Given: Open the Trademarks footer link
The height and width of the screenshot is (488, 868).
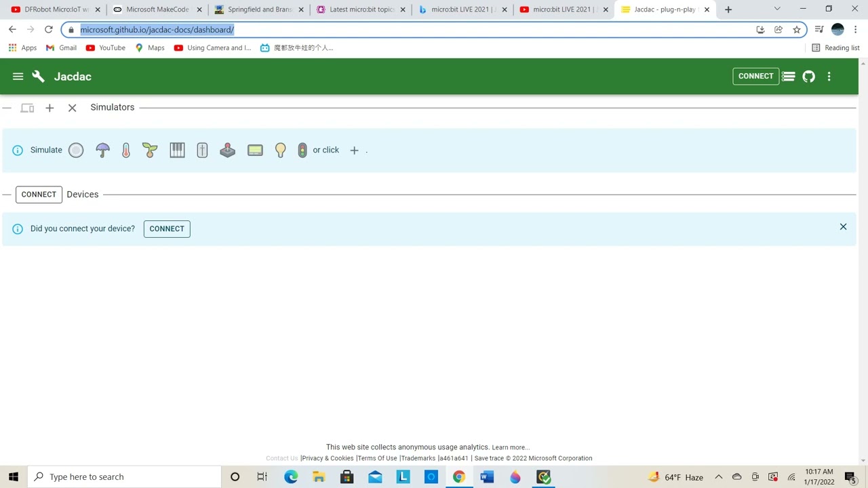Looking at the screenshot, I should click(418, 458).
